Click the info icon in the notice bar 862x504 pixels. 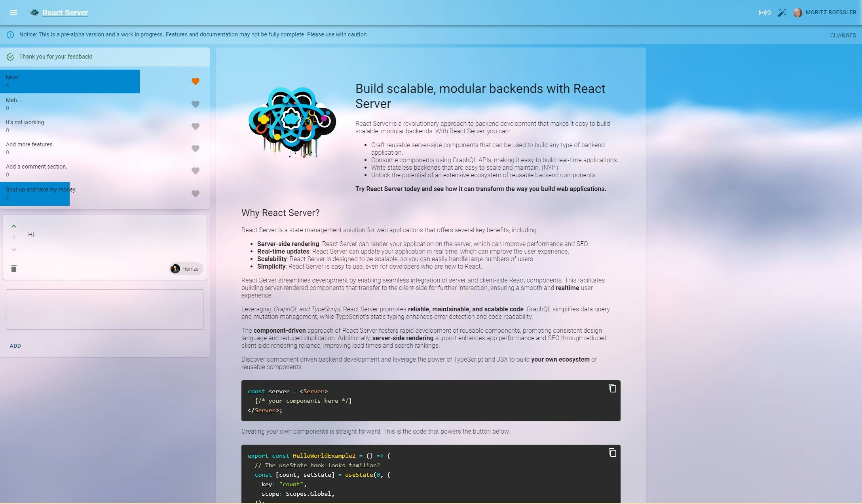pos(10,35)
